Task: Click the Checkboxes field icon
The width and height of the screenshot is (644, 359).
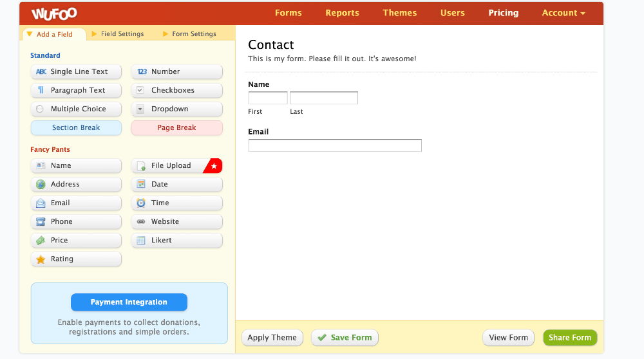Action: 140,90
